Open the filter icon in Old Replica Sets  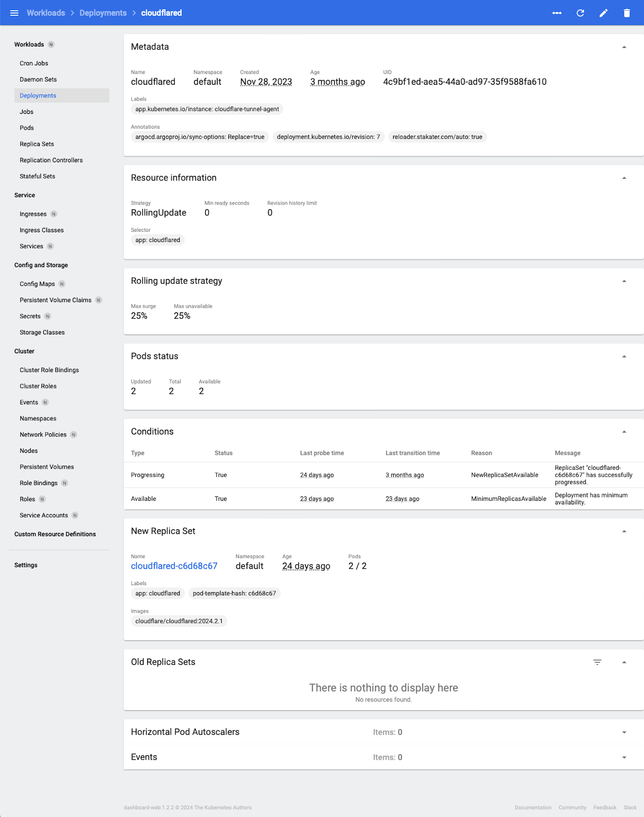(x=597, y=662)
